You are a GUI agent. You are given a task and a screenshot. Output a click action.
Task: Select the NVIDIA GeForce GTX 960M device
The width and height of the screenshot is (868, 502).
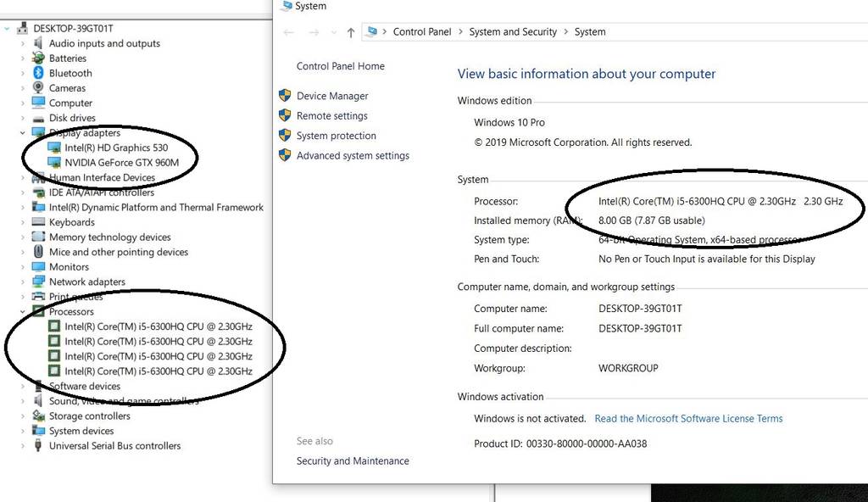pos(122,162)
